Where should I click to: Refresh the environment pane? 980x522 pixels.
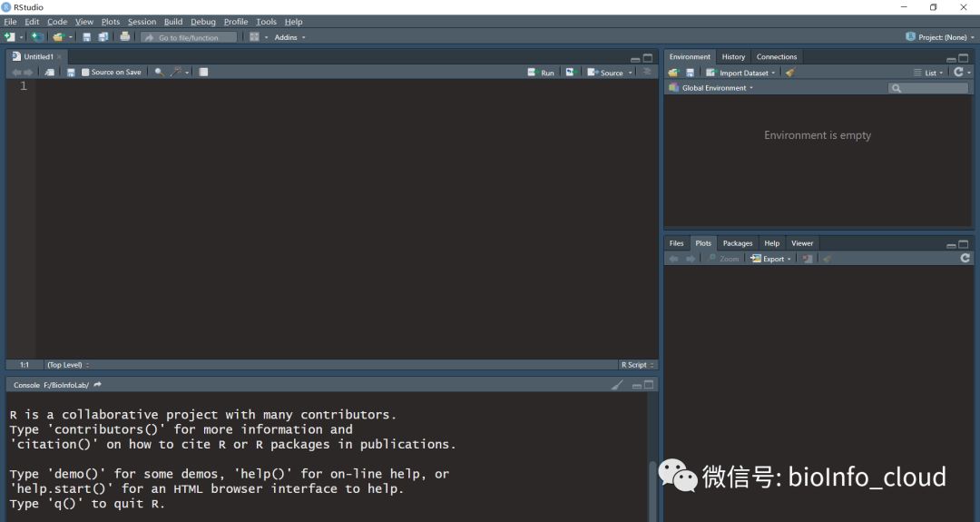coord(958,73)
